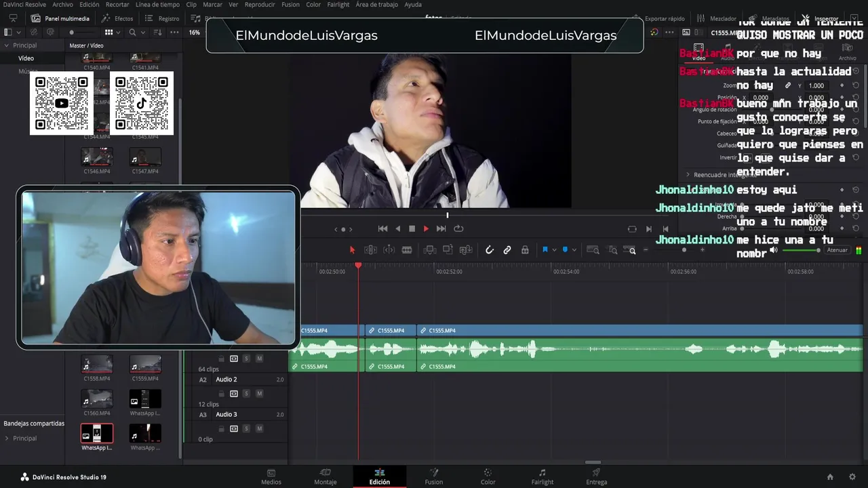
Task: Activate the trim edit mode tool
Action: 370,250
